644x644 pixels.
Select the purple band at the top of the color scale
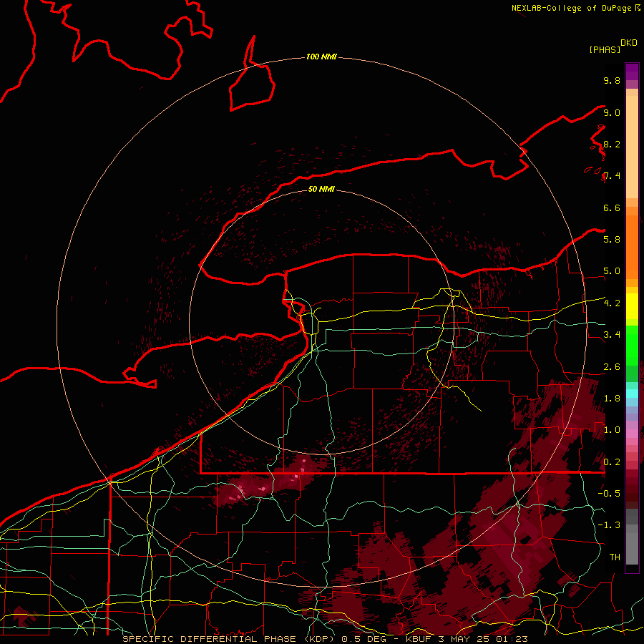pos(632,72)
